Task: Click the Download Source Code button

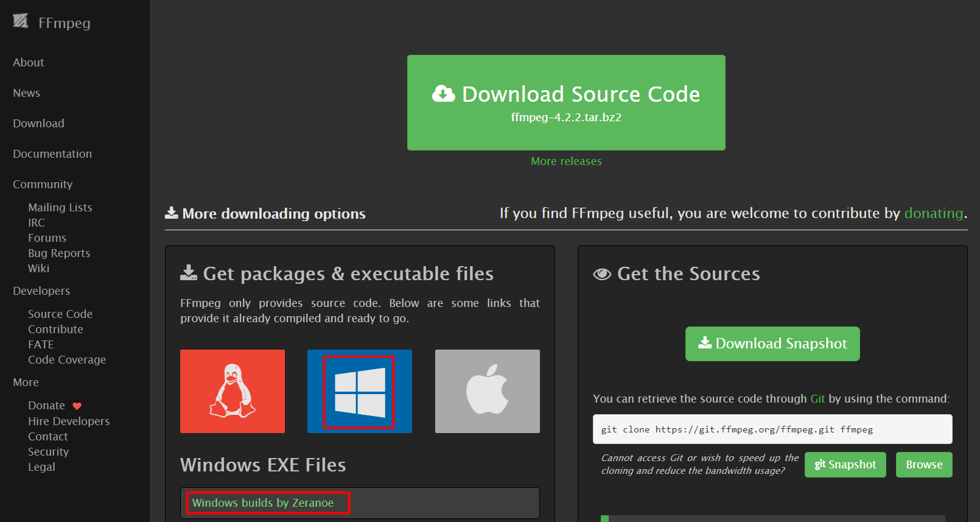Action: point(566,102)
